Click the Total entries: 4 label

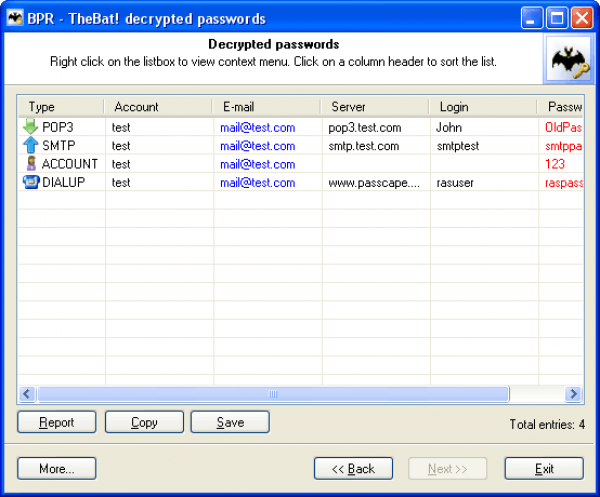tap(547, 424)
